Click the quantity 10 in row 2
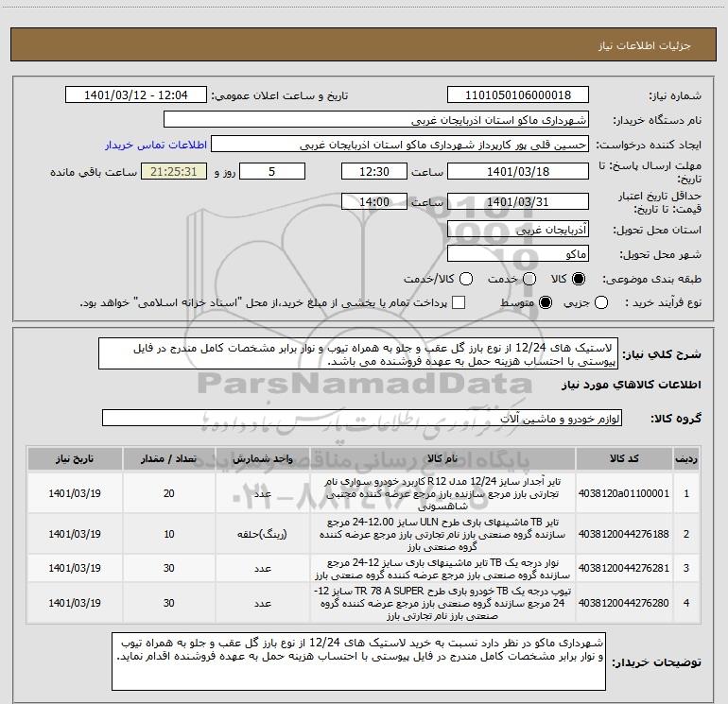Image resolution: width=728 pixels, height=704 pixels. 168,534
